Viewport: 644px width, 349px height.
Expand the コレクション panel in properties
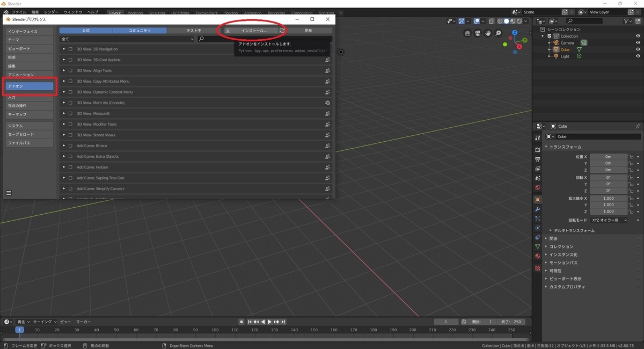[561, 246]
